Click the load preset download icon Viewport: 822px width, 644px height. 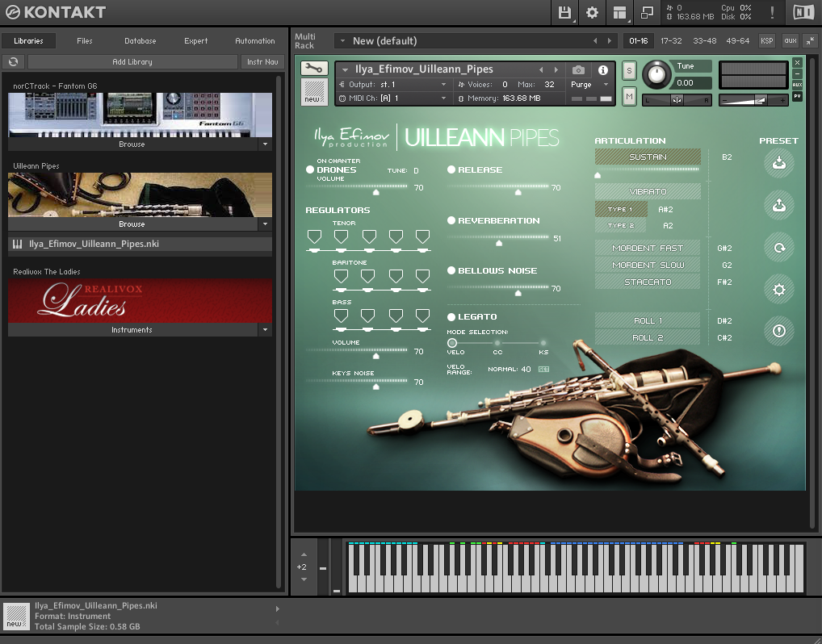tap(779, 163)
